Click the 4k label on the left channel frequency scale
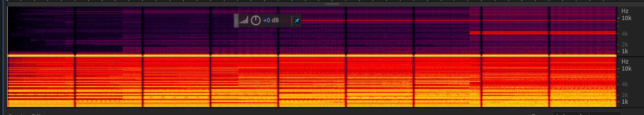Image resolution: width=644 pixels, height=115 pixels. point(625,34)
